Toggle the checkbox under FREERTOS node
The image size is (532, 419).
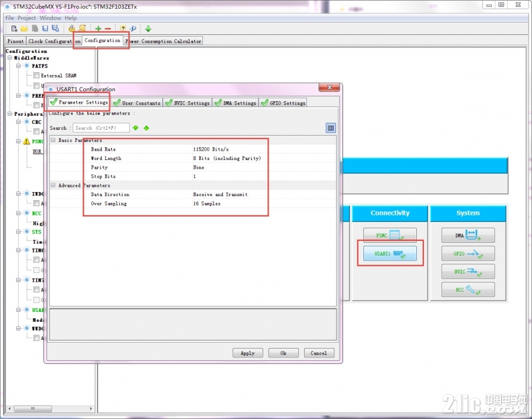(36, 105)
